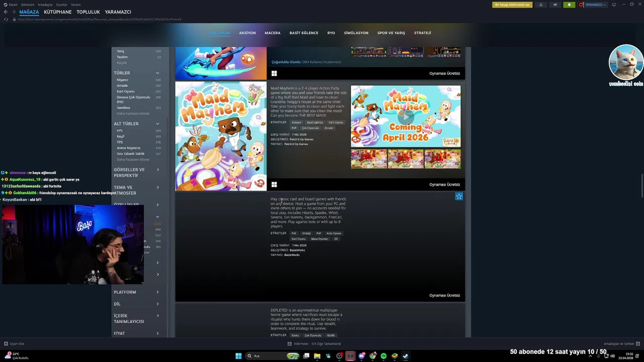
Task: Open the MAĞAZA tab
Action: [x=29, y=12]
